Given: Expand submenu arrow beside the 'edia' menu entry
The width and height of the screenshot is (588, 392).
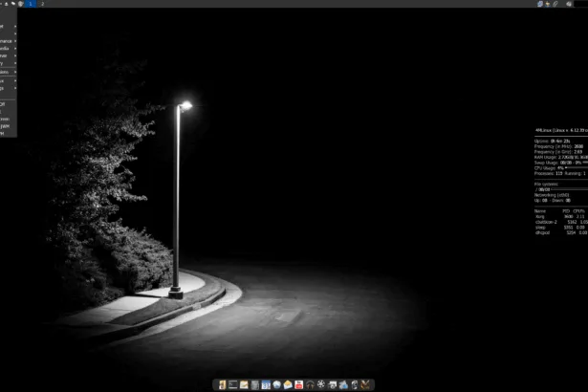Looking at the screenshot, I should coord(15,49).
